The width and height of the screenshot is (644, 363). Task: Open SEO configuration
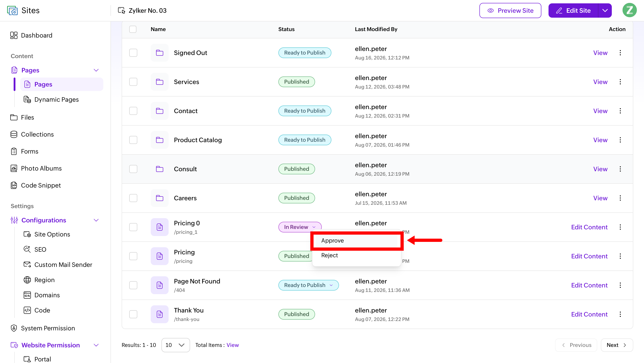click(x=35, y=249)
